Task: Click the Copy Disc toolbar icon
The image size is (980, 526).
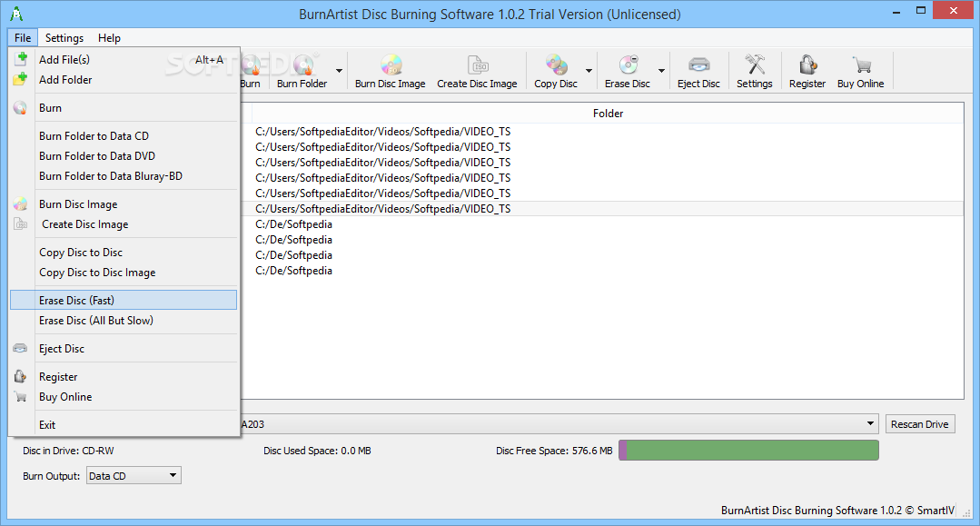Action: tap(556, 65)
